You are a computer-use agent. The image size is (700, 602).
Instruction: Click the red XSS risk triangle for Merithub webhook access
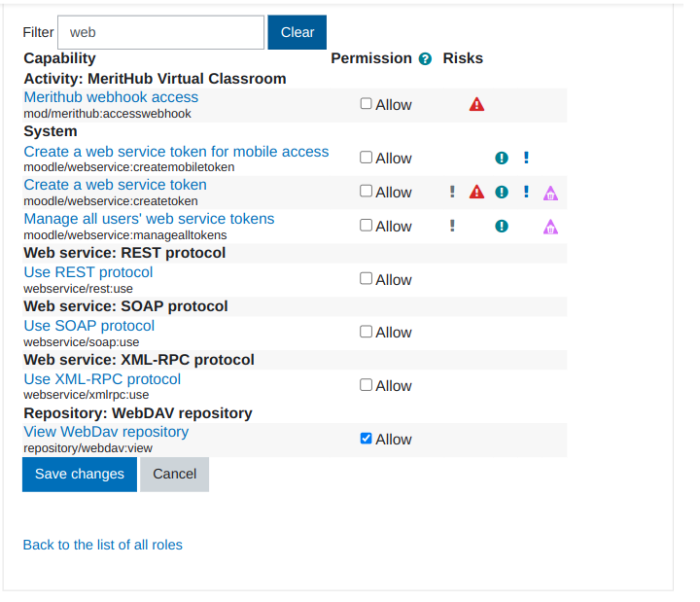(476, 104)
